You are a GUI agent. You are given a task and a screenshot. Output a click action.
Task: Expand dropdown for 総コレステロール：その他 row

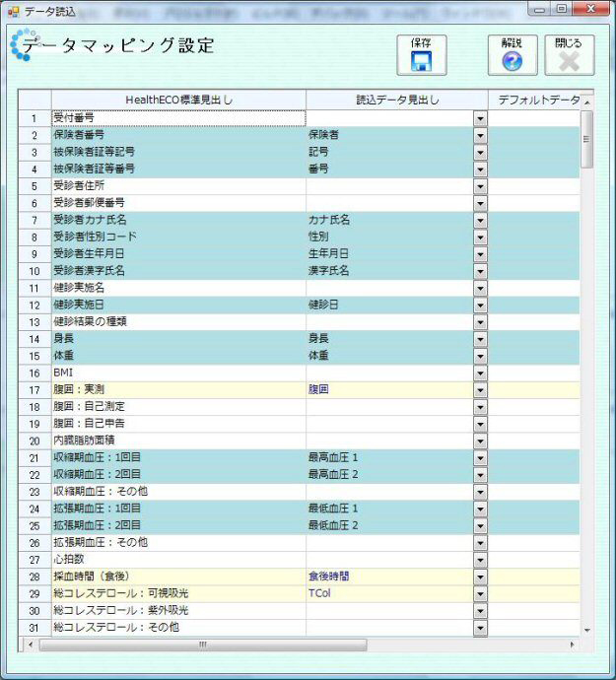pos(480,628)
